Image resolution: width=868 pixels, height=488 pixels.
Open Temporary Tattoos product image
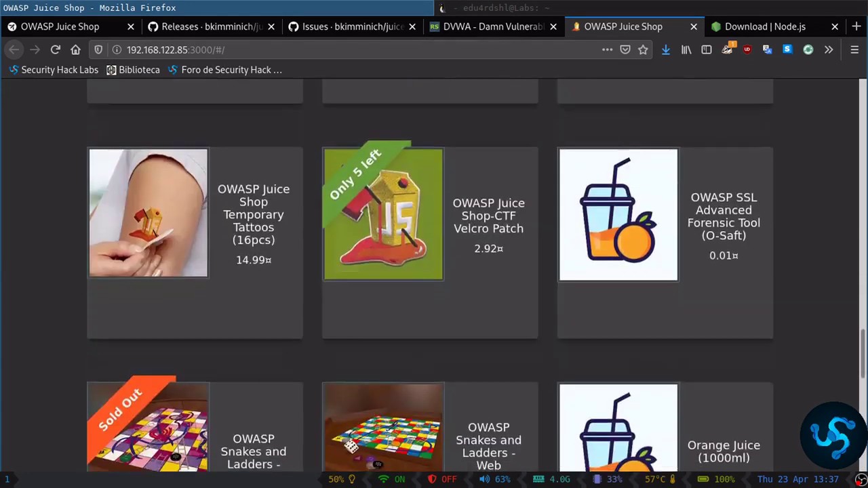(x=149, y=213)
